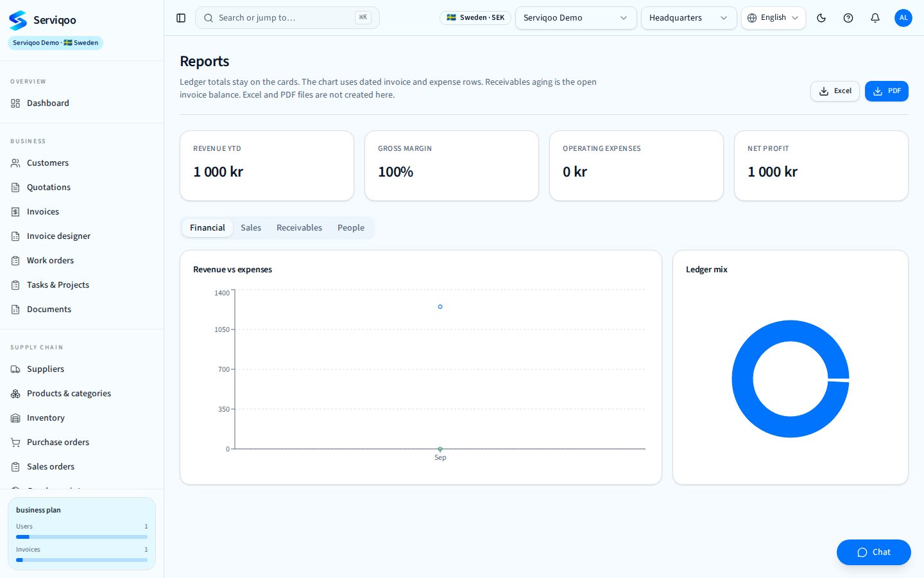Screen dimensions: 924x578
Task: Click Invoices icon in sidebar
Action: (15, 212)
